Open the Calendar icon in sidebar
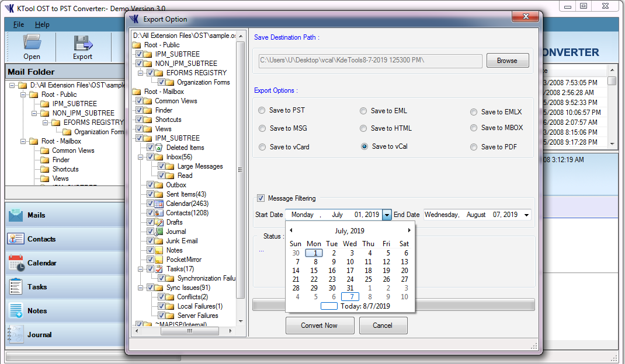 [x=16, y=263]
